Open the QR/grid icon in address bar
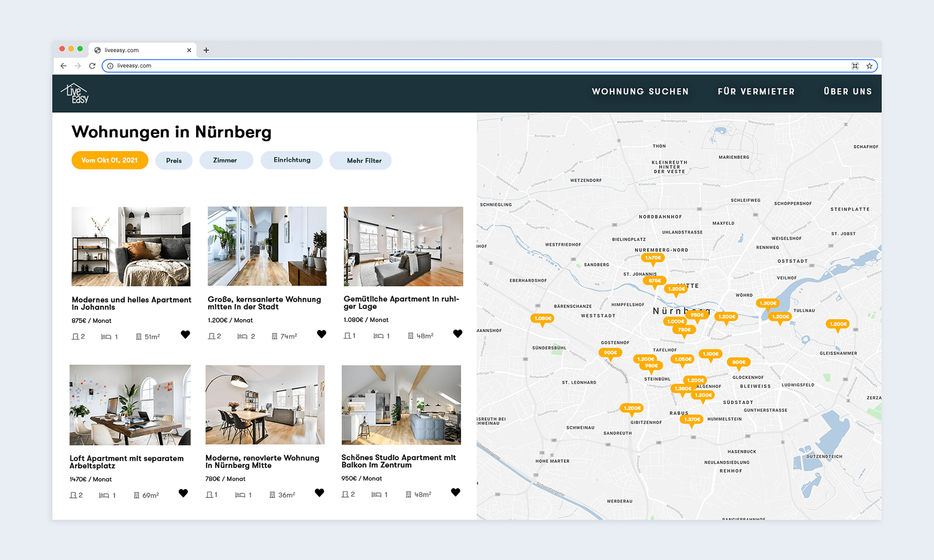934x560 pixels. (x=855, y=66)
